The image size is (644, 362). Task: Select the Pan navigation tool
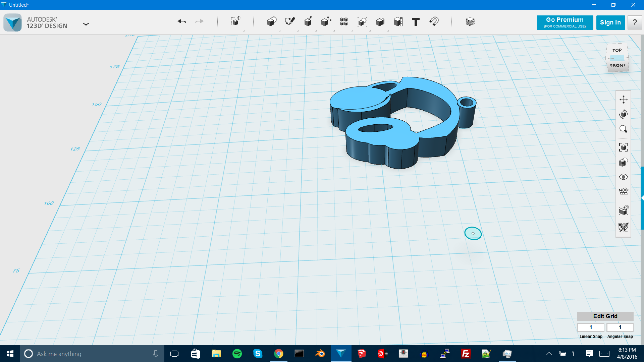coord(624,100)
